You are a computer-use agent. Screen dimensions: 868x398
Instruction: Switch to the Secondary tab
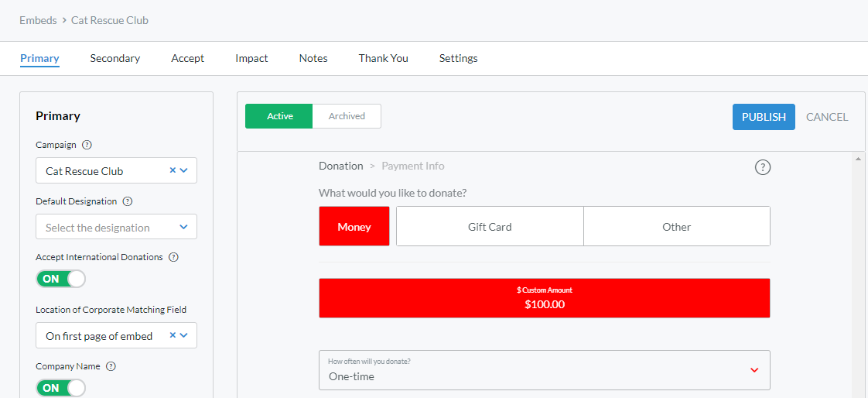[115, 58]
